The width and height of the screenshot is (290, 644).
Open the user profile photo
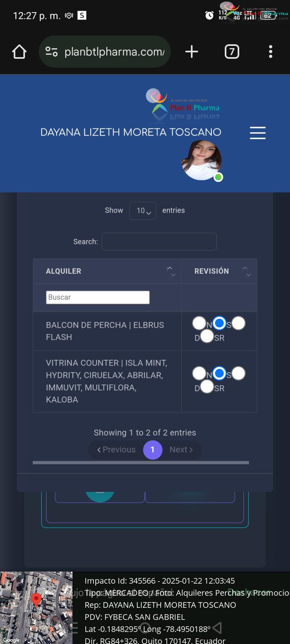point(201,160)
